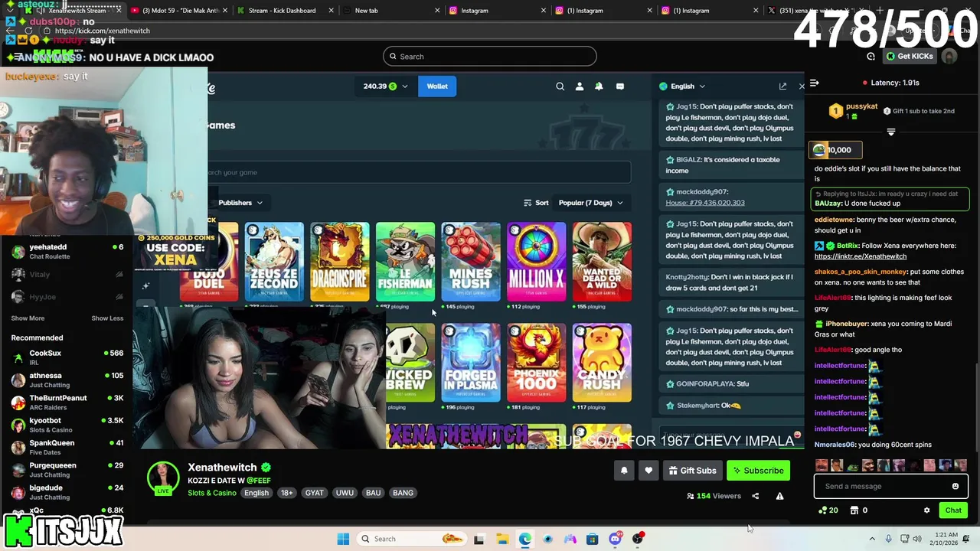This screenshot has height=551, width=980.
Task: Open Microsoft Edge from the taskbar
Action: tap(524, 539)
